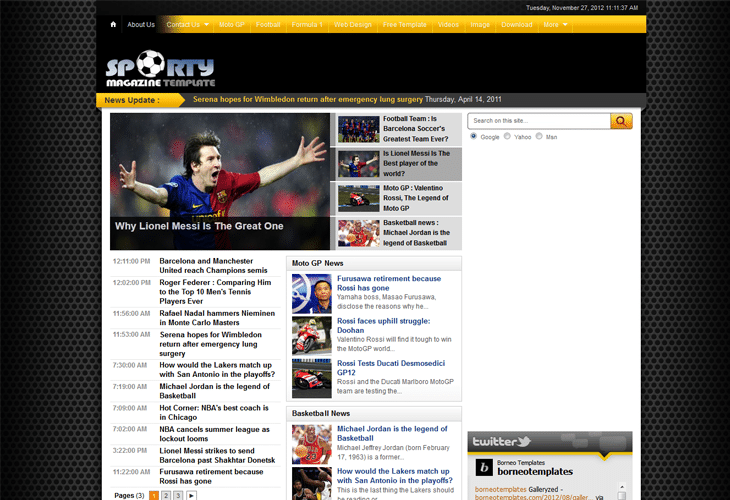Select the Yahoo search radio button
730x500 pixels.
click(507, 136)
